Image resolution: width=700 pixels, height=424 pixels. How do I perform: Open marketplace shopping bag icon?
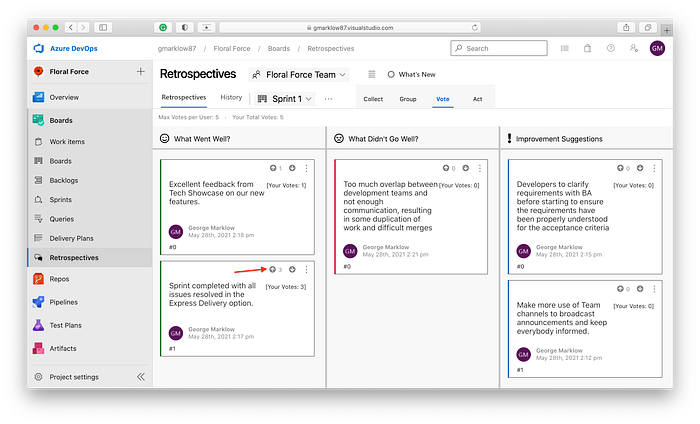click(x=588, y=48)
